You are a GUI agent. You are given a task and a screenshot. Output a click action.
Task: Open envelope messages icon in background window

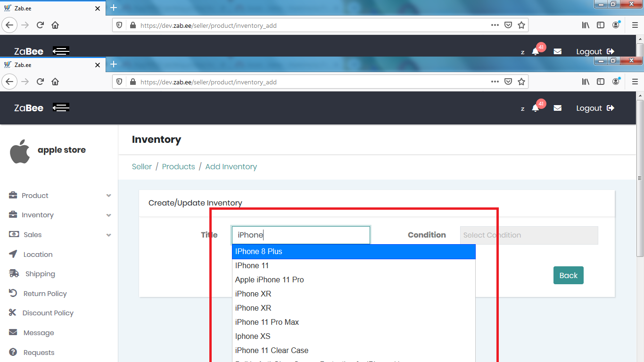[558, 51]
